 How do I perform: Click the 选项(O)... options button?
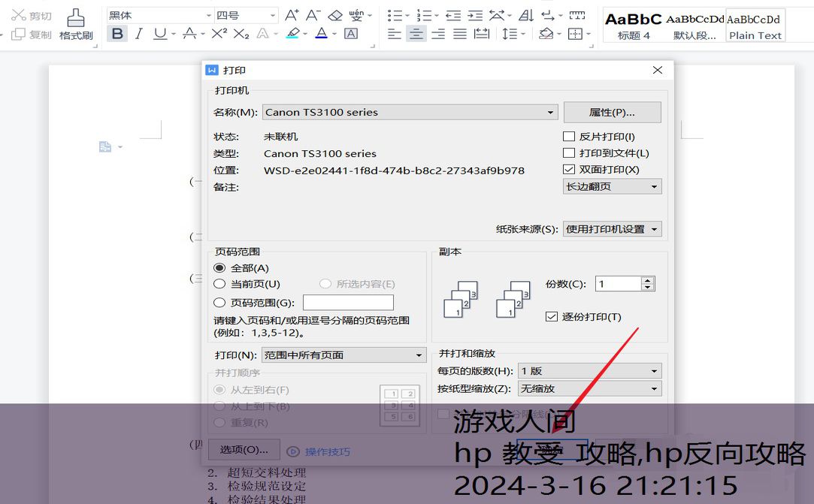point(244,449)
